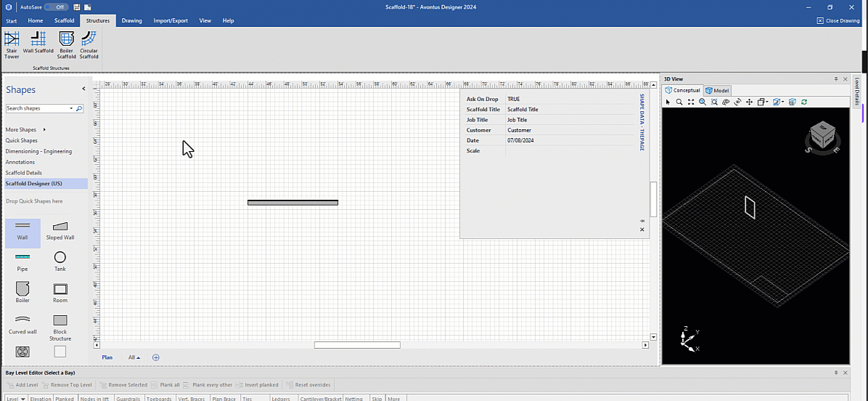Insert a Stair Tower structure
Screen dimensions: 868x401
coord(12,44)
